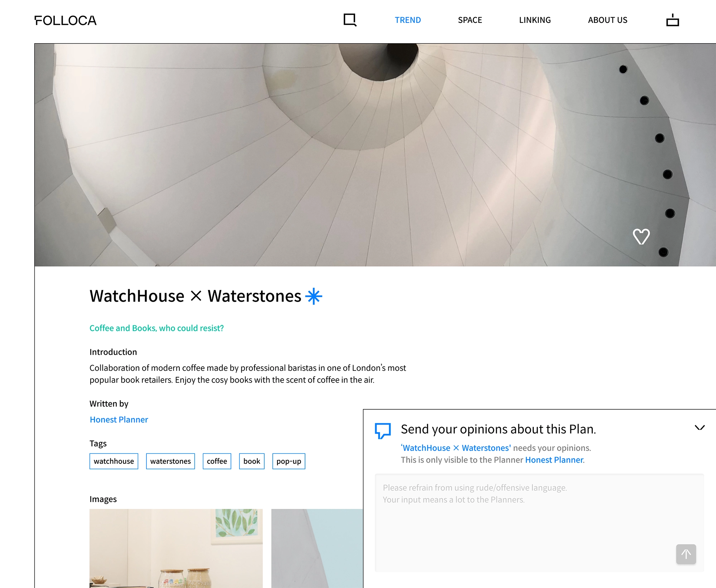Open the first image thumbnail with jars
This screenshot has width=716, height=588.
pos(176,548)
